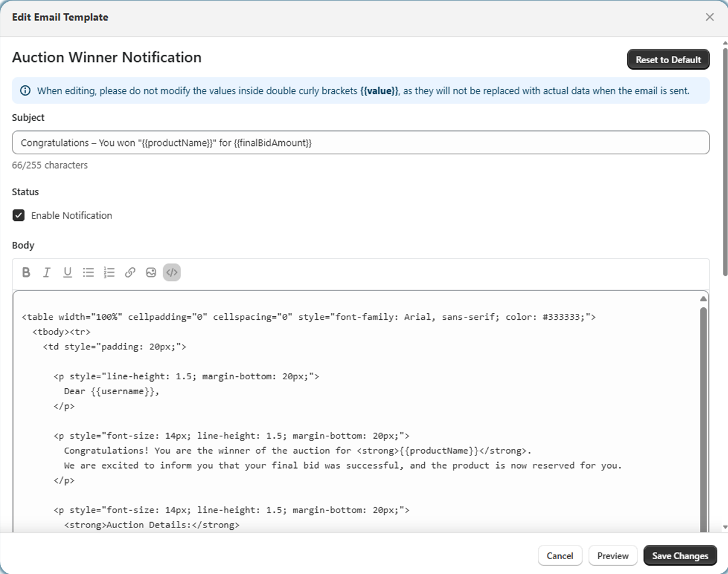Insert a numbered list
This screenshot has width=728, height=574.
point(109,272)
